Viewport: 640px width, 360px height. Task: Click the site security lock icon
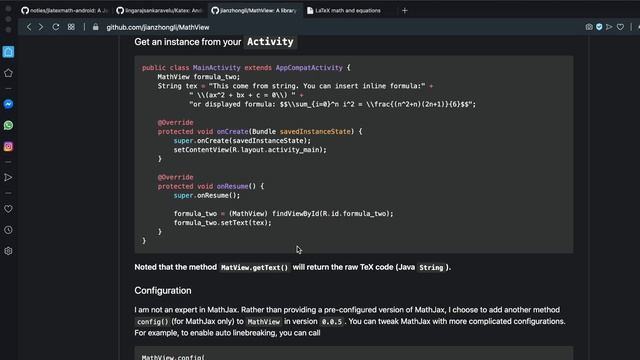96,27
